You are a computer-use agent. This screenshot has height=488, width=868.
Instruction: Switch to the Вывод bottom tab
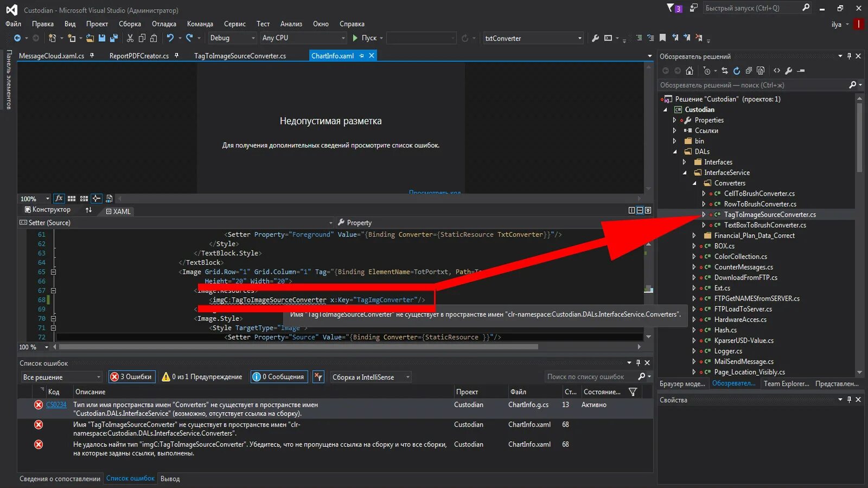(170, 479)
